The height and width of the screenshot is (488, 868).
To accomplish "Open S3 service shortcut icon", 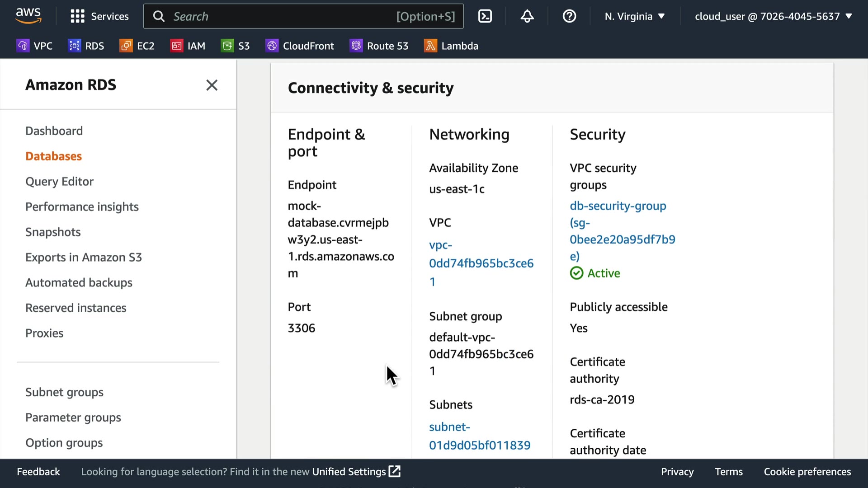I will click(x=227, y=46).
